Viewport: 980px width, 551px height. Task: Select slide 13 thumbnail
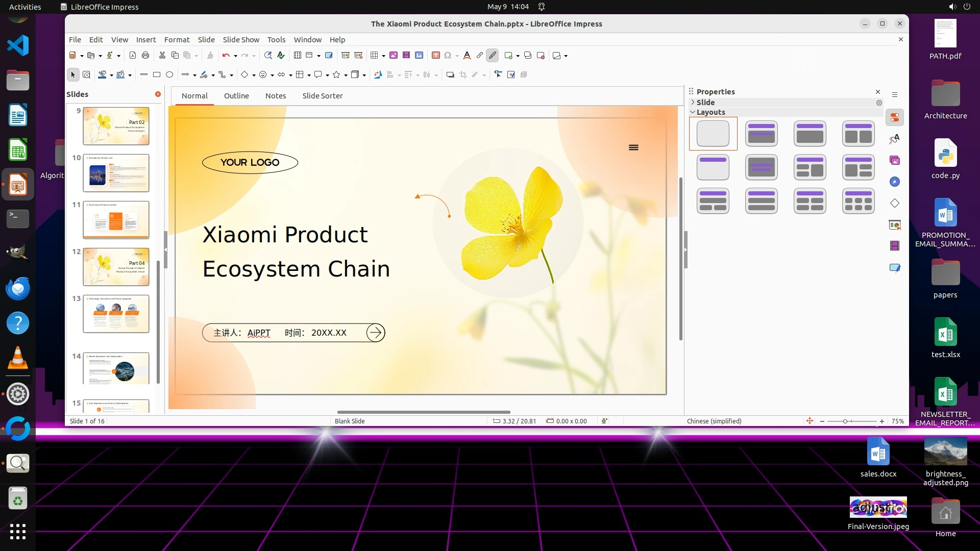[x=116, y=314]
